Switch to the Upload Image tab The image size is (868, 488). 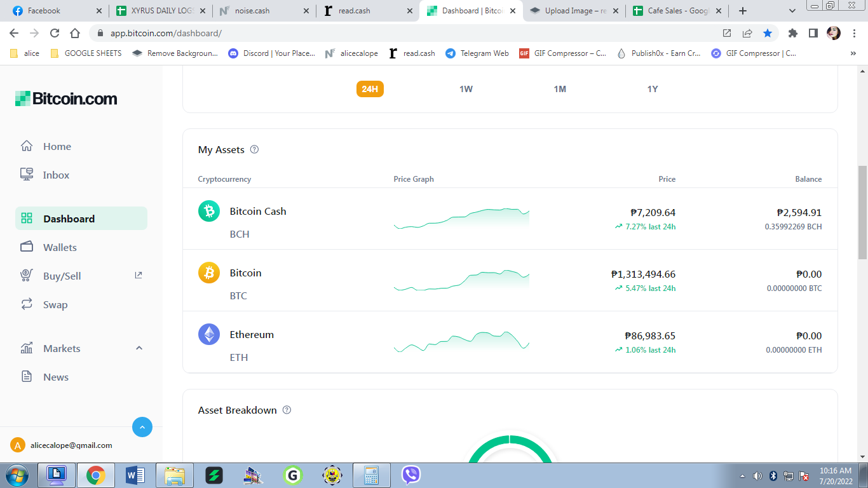[574, 11]
